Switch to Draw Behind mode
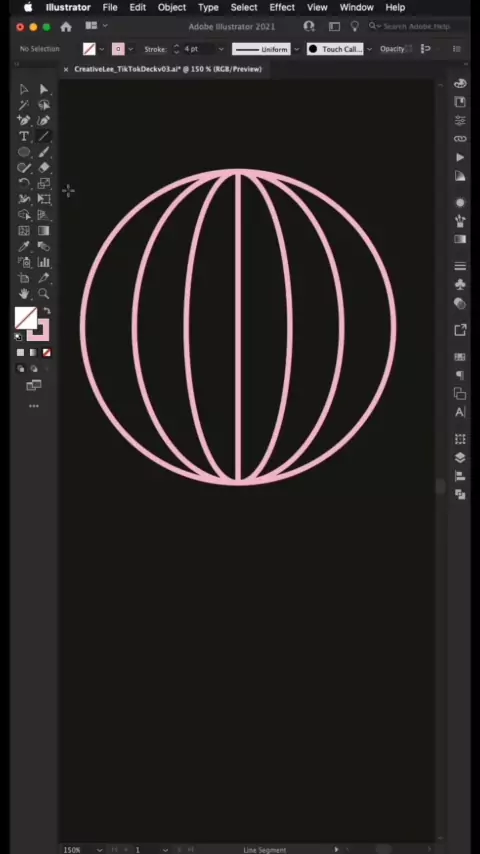This screenshot has height=854, width=480. 34,369
